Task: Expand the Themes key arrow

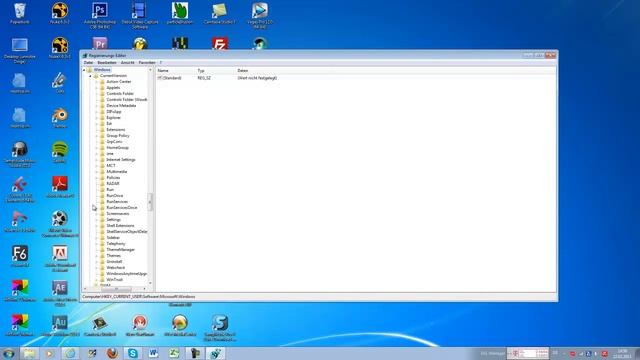Action: click(x=97, y=256)
